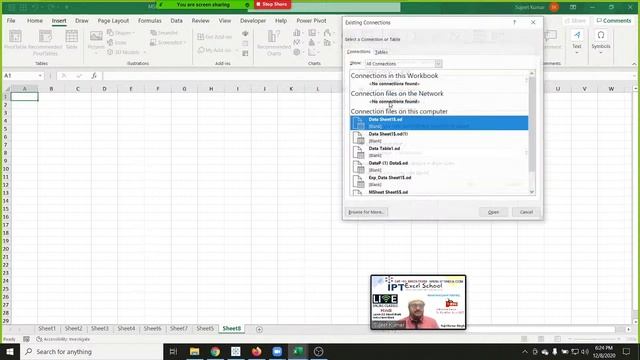
Task: Click the Text group icon
Action: coord(577,41)
